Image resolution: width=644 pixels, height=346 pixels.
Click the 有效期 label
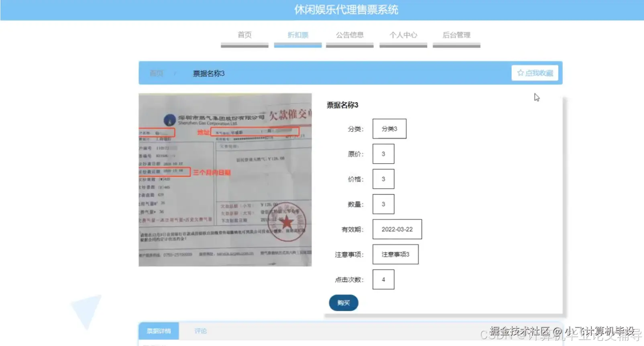pos(353,229)
